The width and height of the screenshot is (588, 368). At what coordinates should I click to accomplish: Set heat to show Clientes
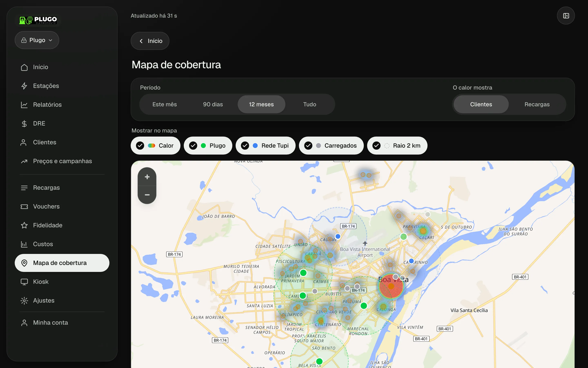tap(481, 104)
